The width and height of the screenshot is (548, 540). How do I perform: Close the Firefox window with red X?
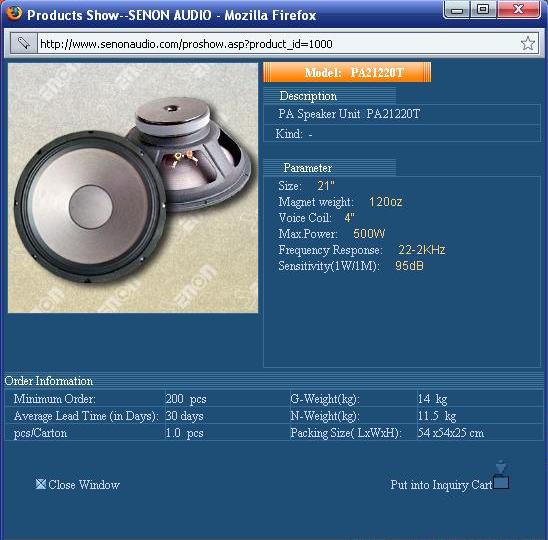coord(519,9)
